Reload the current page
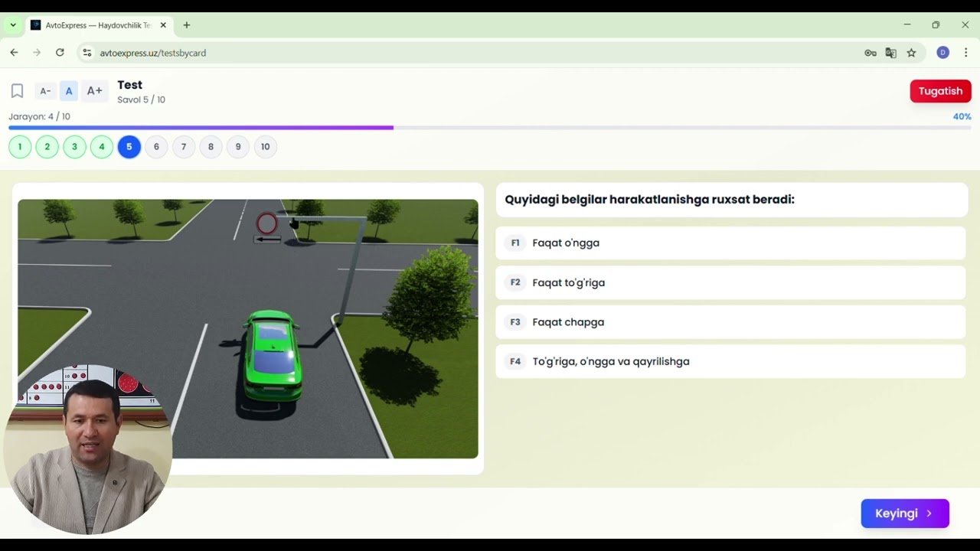Screen dimensions: 980x551 [x=60, y=53]
